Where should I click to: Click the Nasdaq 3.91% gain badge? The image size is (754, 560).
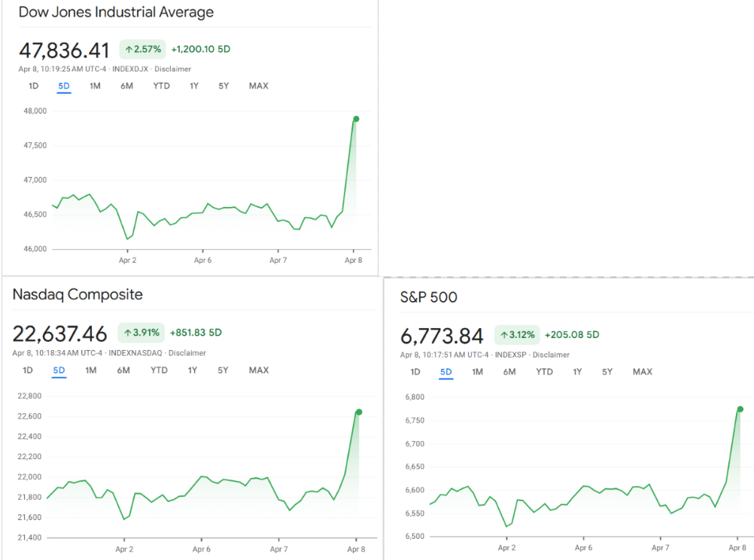[x=141, y=333]
